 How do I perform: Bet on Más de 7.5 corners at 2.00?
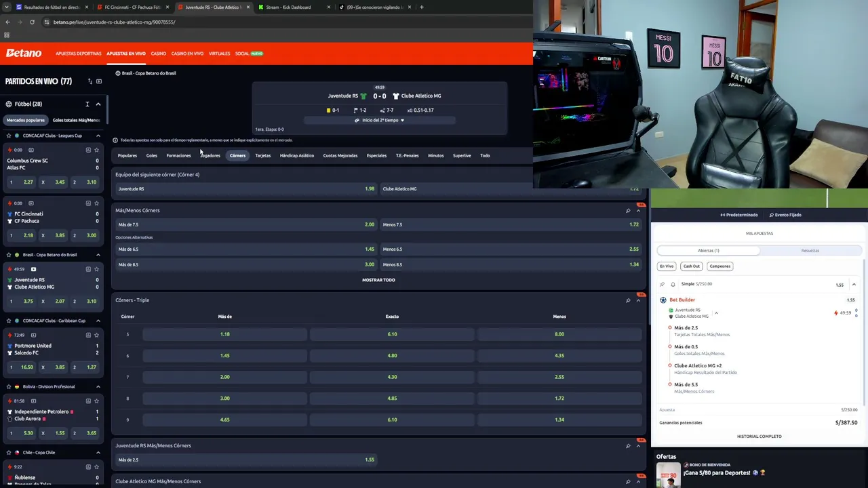[245, 224]
